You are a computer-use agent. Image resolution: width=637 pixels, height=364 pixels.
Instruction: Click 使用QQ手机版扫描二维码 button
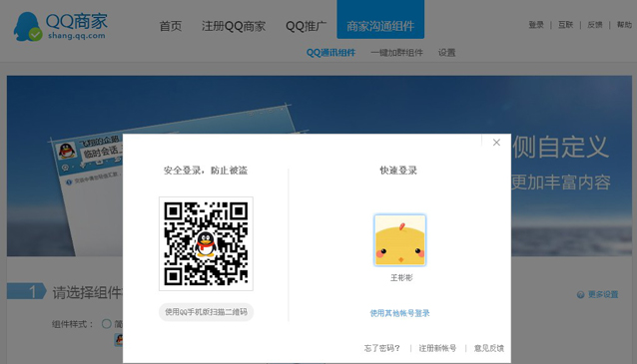(x=206, y=312)
